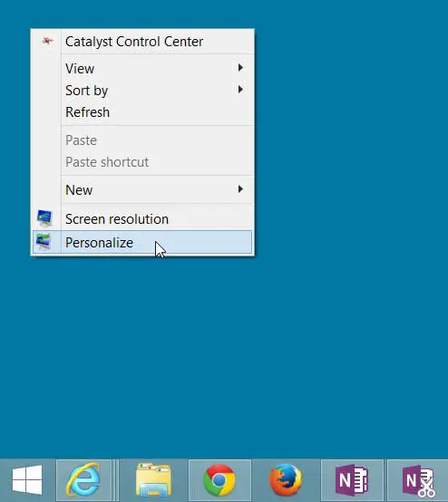448x502 pixels.
Task: Open the Sort by submenu
Action: (x=142, y=90)
